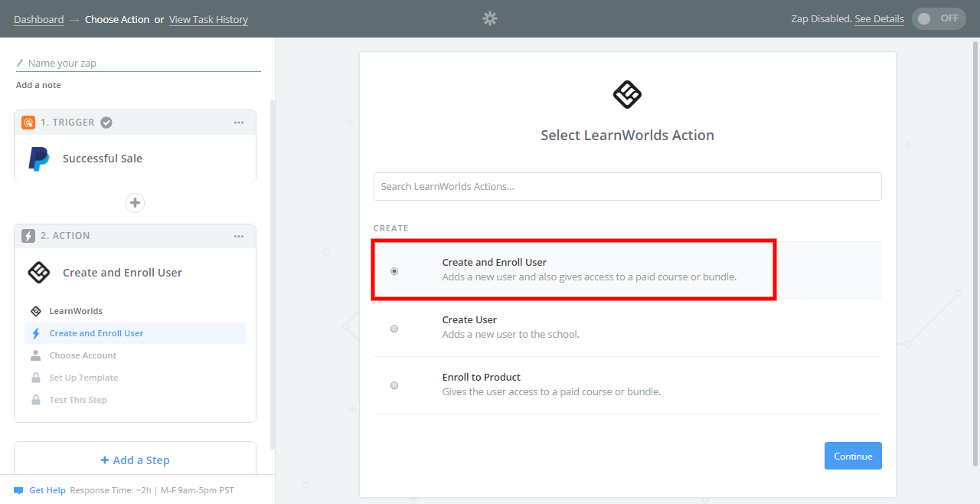The width and height of the screenshot is (980, 504).
Task: Click the 1. TRIGGER header label
Action: coord(68,123)
